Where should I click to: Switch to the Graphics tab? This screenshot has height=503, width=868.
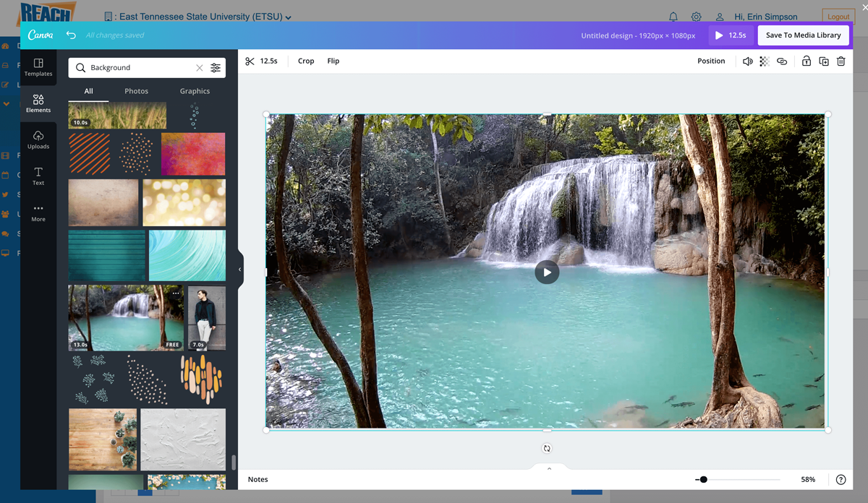[195, 91]
